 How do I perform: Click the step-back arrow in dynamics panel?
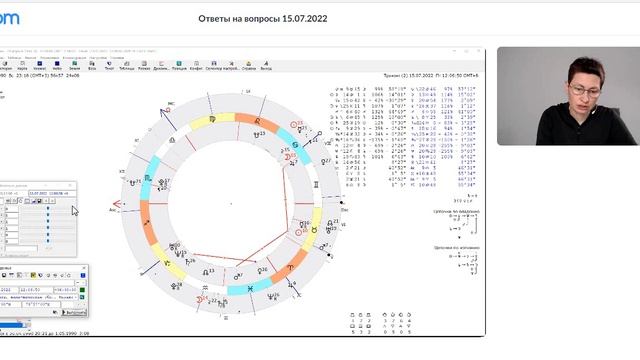coord(46,201)
